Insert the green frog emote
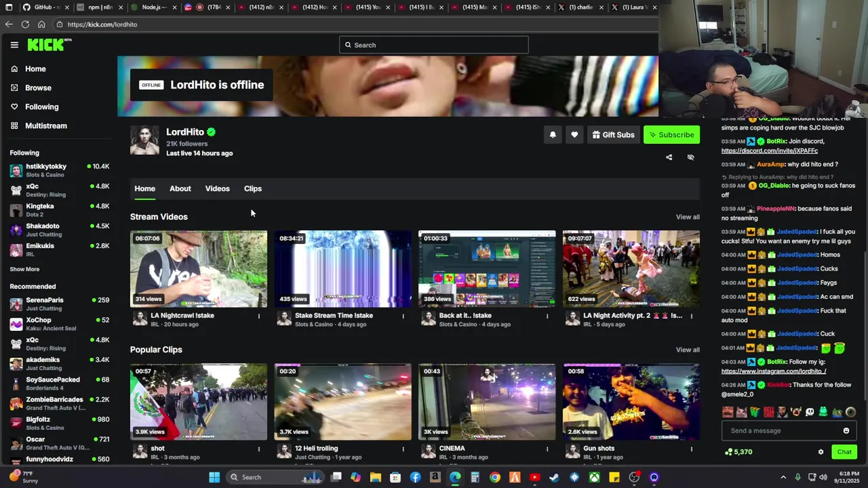Viewport: 868px width, 488px height. (x=823, y=412)
